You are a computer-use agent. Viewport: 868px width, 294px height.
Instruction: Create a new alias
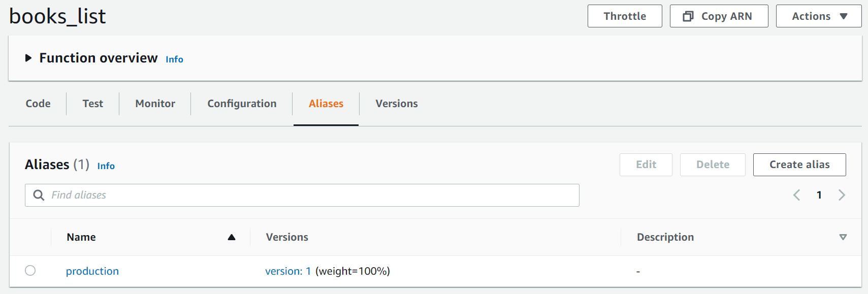pos(799,165)
